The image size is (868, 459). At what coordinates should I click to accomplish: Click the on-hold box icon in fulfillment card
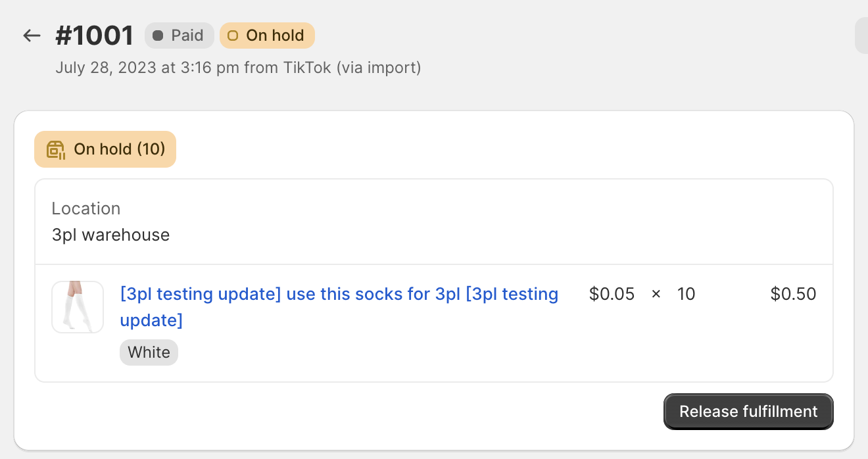pyautogui.click(x=56, y=150)
